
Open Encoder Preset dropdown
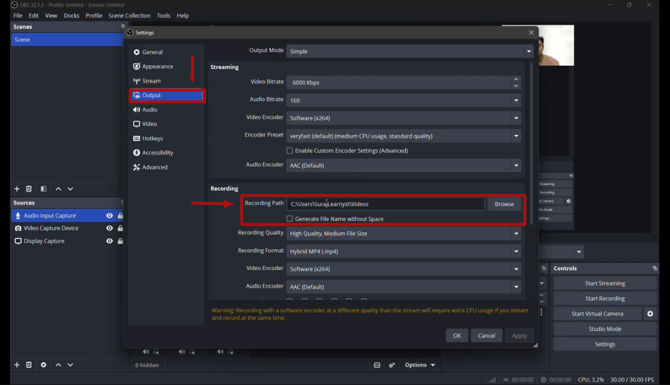point(403,136)
